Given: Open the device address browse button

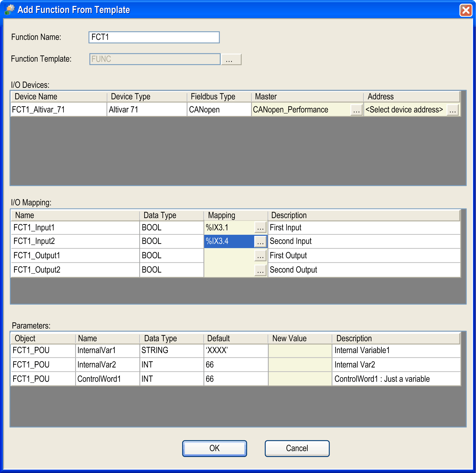Looking at the screenshot, I should click(x=452, y=110).
